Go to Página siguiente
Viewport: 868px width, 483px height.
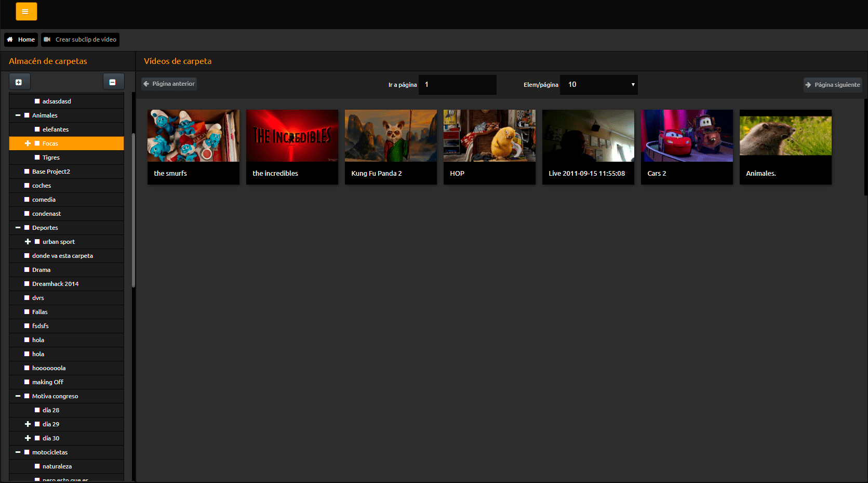coord(833,85)
